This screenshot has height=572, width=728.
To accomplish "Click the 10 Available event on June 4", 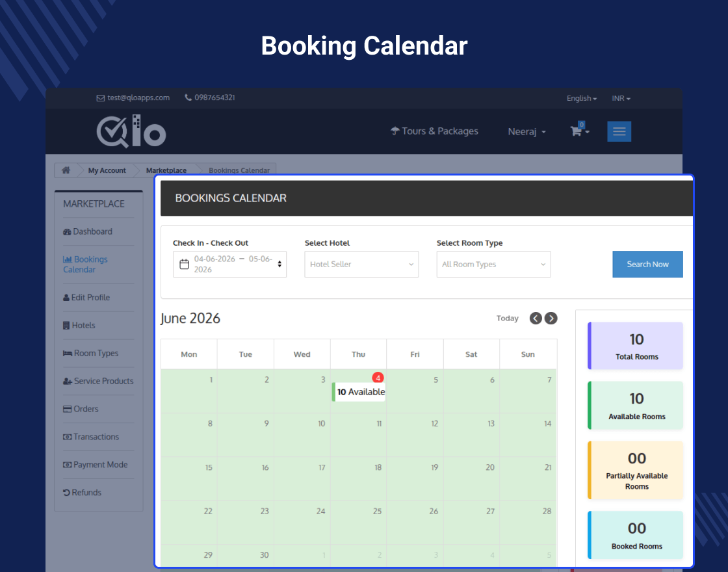I will pyautogui.click(x=358, y=392).
